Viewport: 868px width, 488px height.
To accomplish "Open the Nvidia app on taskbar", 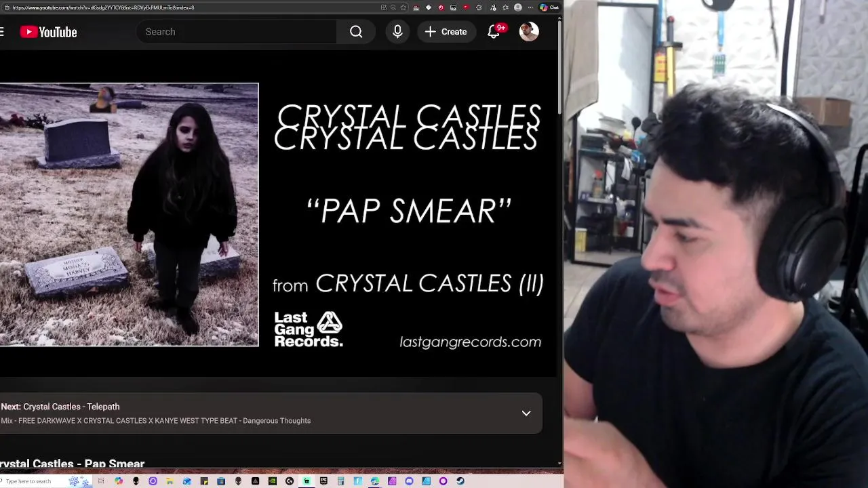I will pyautogui.click(x=272, y=481).
